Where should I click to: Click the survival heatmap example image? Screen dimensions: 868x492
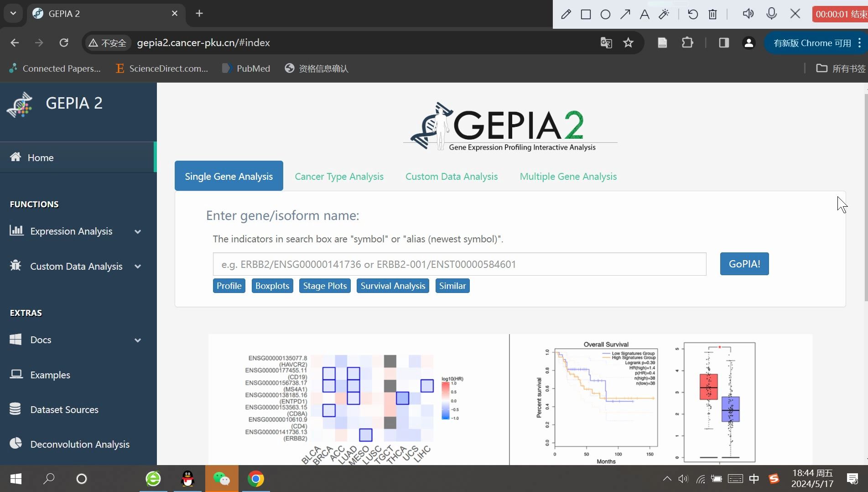[359, 400]
